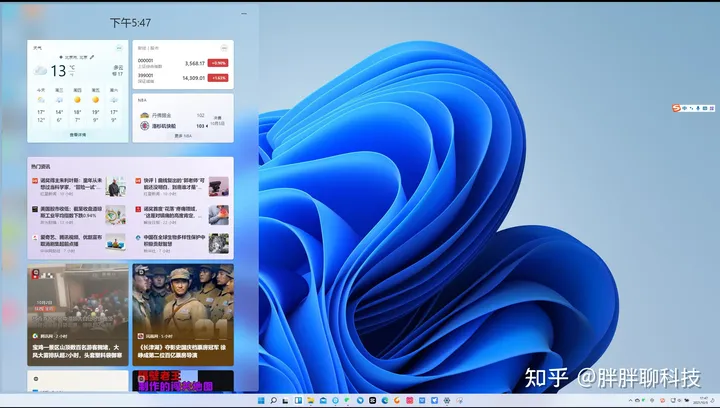Open the orange swirl browser taskbar icon
The height and width of the screenshot is (408, 720).
(x=397, y=401)
